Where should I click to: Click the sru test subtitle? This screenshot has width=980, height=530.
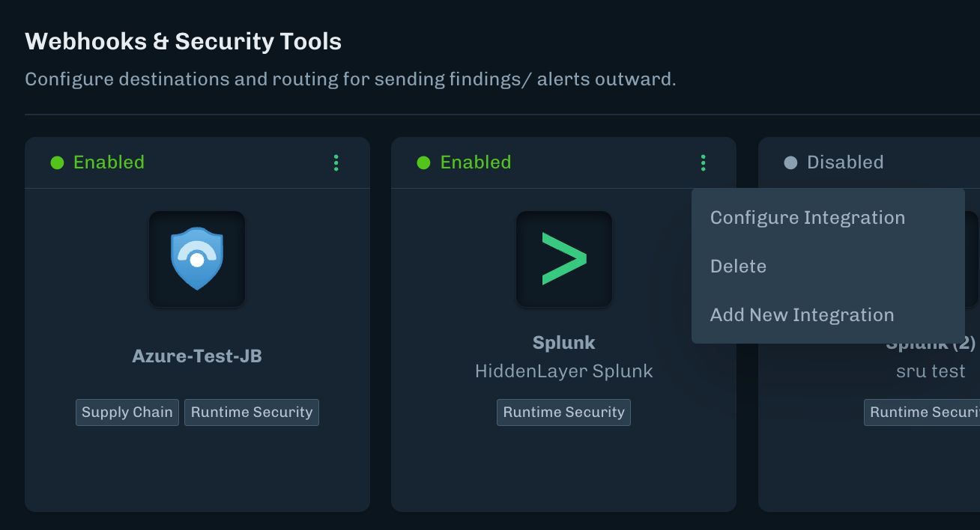pyautogui.click(x=931, y=371)
